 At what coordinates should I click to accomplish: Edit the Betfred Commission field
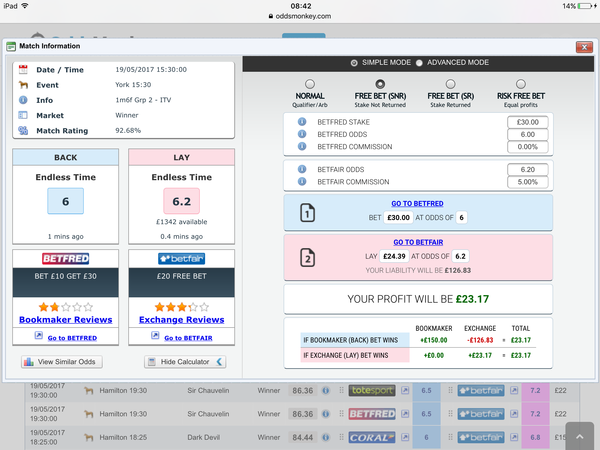click(x=527, y=147)
